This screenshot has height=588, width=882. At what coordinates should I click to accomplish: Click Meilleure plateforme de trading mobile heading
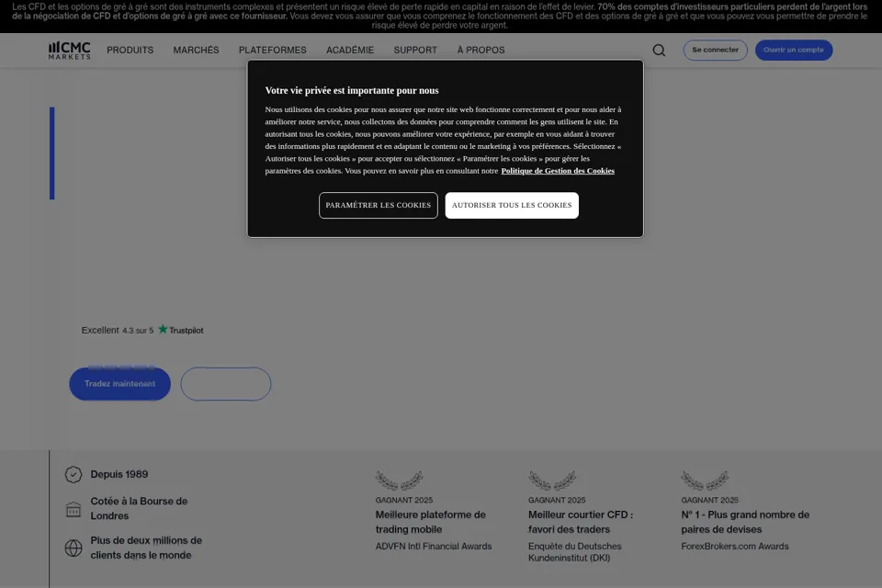click(x=430, y=522)
